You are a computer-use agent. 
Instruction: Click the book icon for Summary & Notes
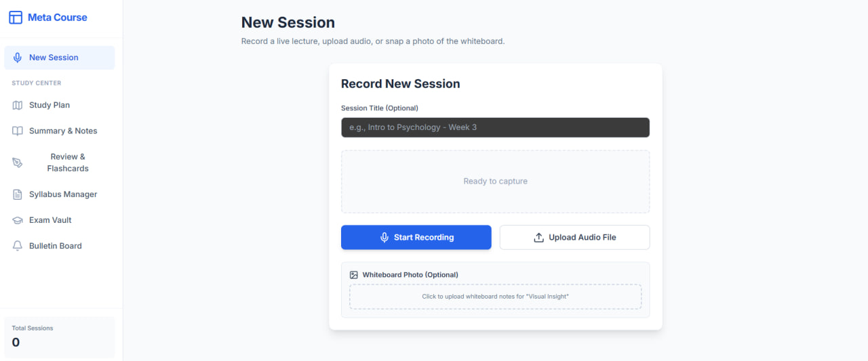pos(18,131)
